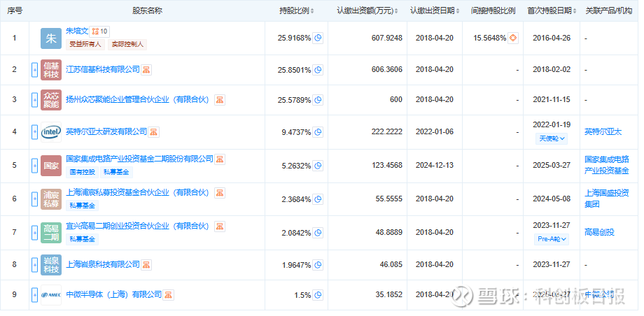View equity structure icon beside 中微半导体（上海）有限公司
The height and width of the screenshot is (316, 644).
[x=169, y=294]
